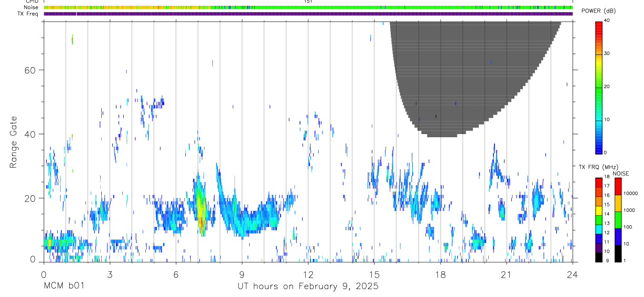Click the 'NOISE' legend title
The height and width of the screenshot is (297, 644).
[621, 173]
